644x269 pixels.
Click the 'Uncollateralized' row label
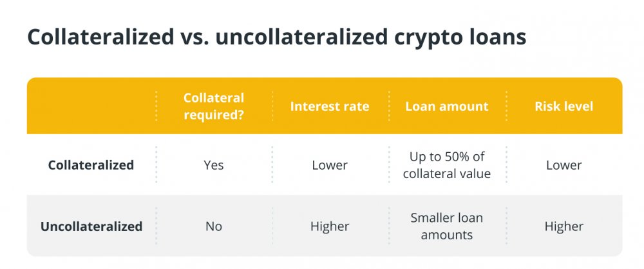91,226
